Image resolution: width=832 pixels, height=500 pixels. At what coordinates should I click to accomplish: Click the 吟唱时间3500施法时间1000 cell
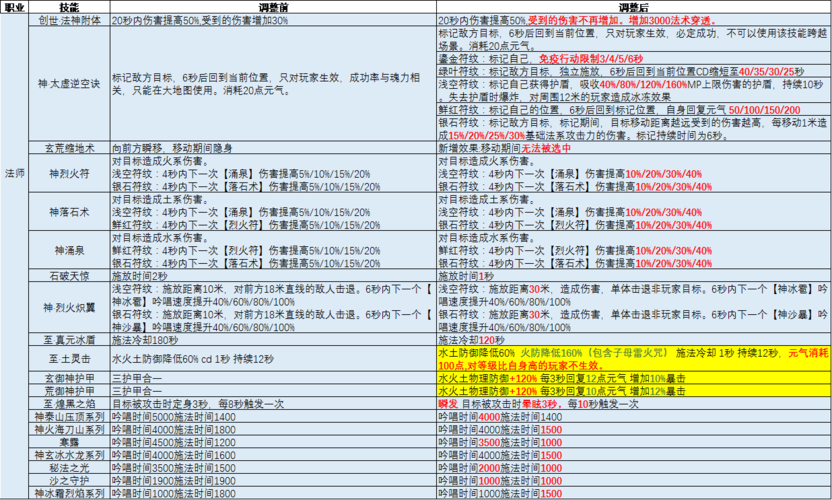(x=634, y=442)
